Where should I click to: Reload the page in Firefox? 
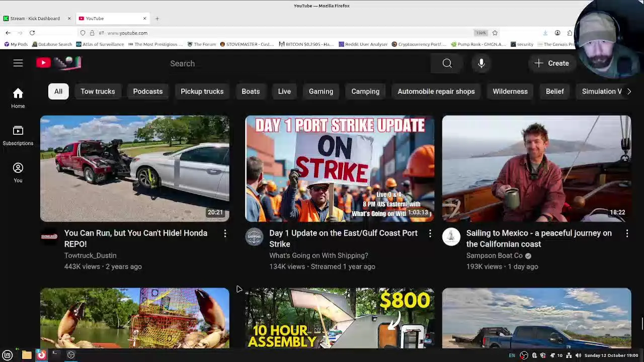pyautogui.click(x=32, y=33)
